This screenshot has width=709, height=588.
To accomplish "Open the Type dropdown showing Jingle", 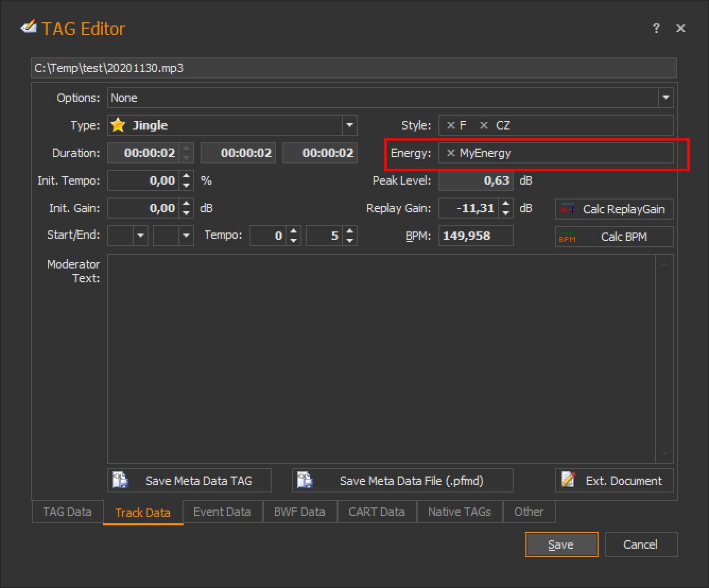I will (x=349, y=126).
